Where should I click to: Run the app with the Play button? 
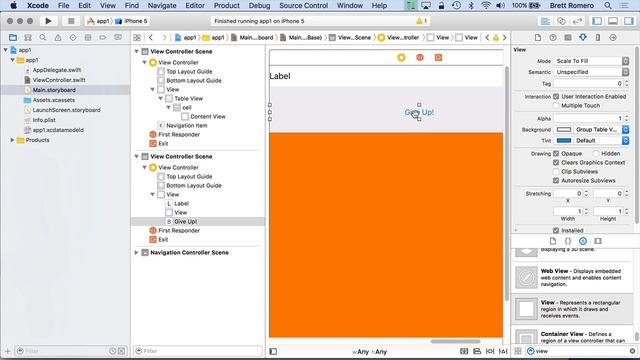[48, 21]
